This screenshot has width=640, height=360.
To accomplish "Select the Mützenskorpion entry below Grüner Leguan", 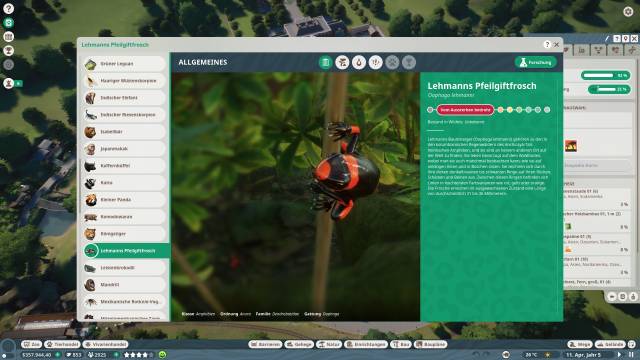I will click(124, 81).
